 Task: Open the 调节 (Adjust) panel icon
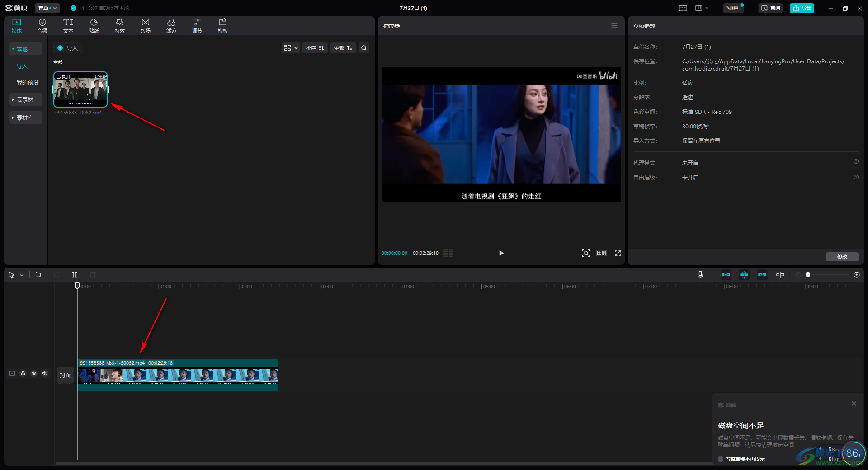tap(197, 26)
